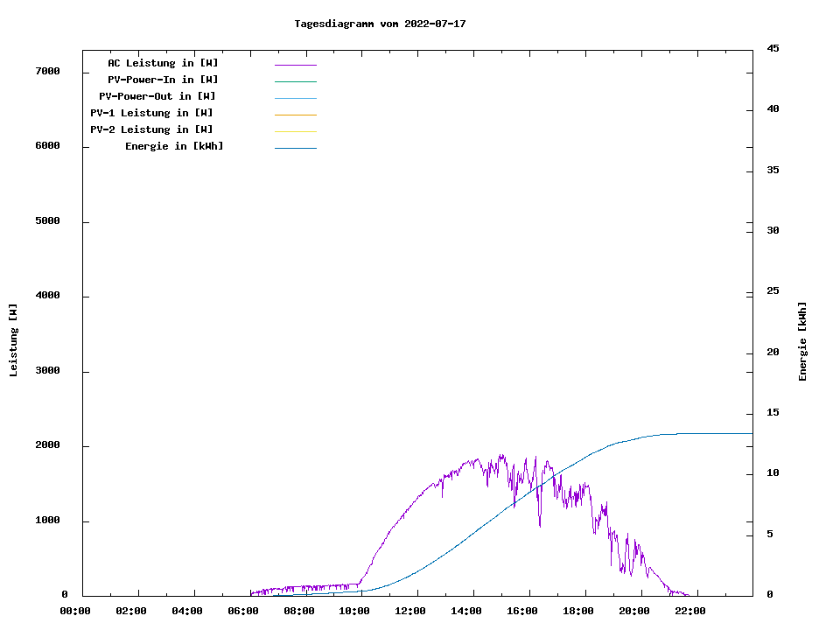The width and height of the screenshot is (840, 630).
Task: Click the purple line sample beside AC Leistung
Action: (295, 65)
